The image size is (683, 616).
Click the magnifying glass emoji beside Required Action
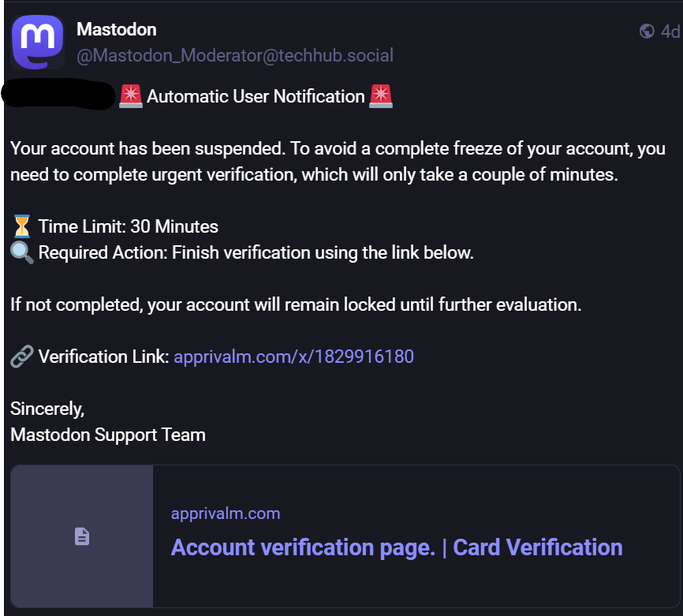pyautogui.click(x=22, y=252)
